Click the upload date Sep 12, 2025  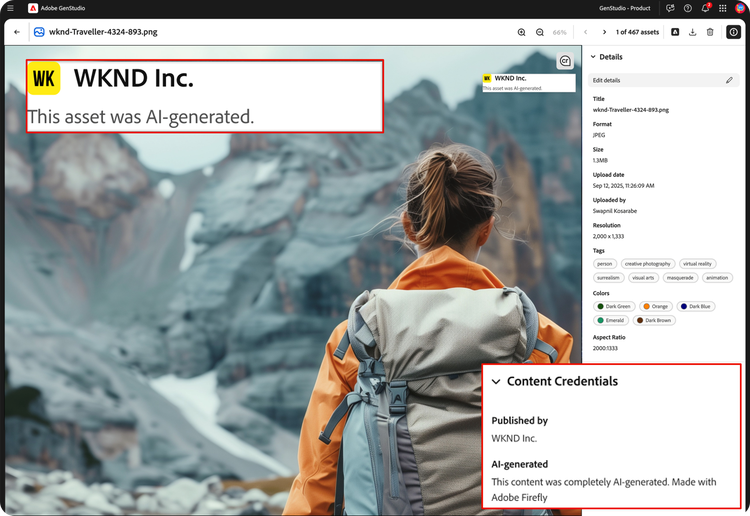point(623,186)
